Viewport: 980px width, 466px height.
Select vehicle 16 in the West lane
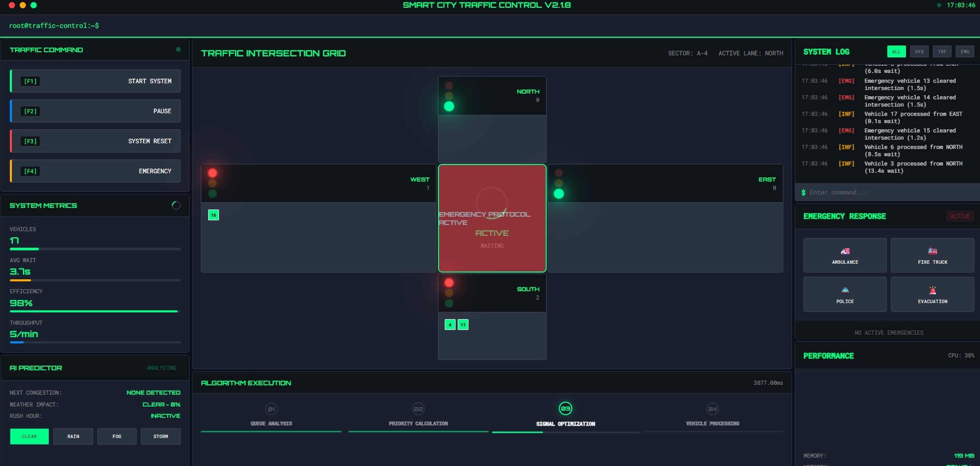coord(213,215)
